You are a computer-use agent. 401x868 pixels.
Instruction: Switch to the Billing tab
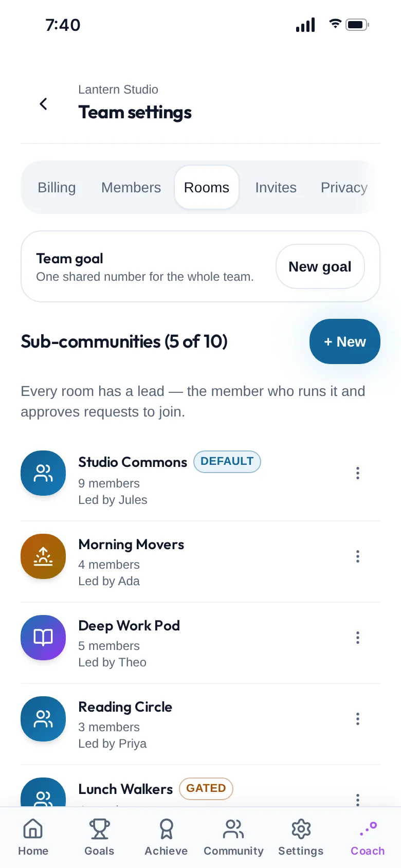[57, 187]
